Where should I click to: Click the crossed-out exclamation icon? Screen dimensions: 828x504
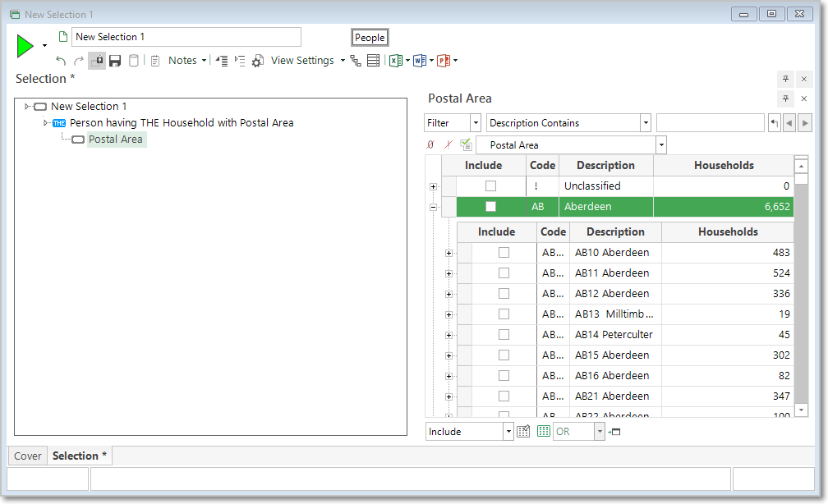(448, 144)
